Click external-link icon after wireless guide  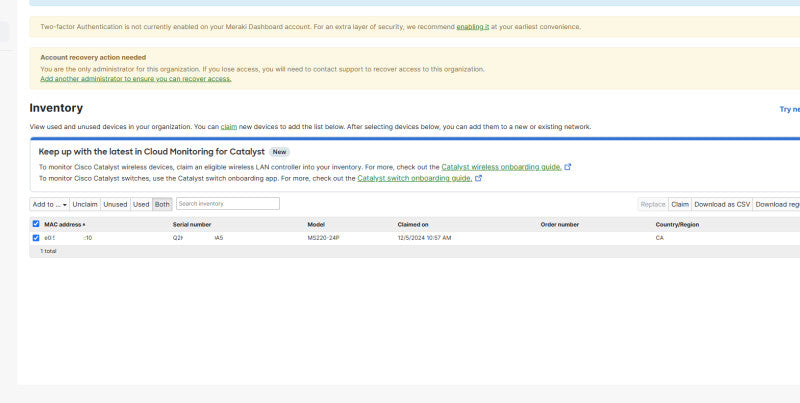click(567, 167)
